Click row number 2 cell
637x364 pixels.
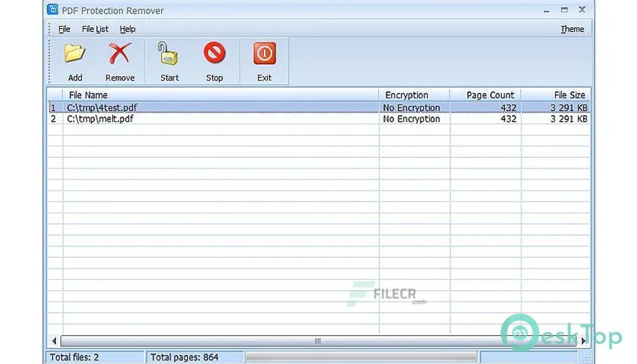[x=55, y=118]
